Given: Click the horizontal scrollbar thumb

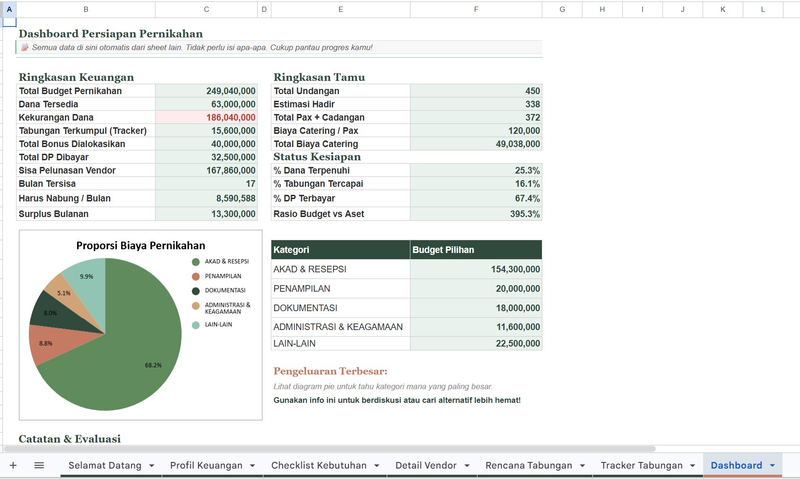Looking at the screenshot, I should pyautogui.click(x=329, y=449).
